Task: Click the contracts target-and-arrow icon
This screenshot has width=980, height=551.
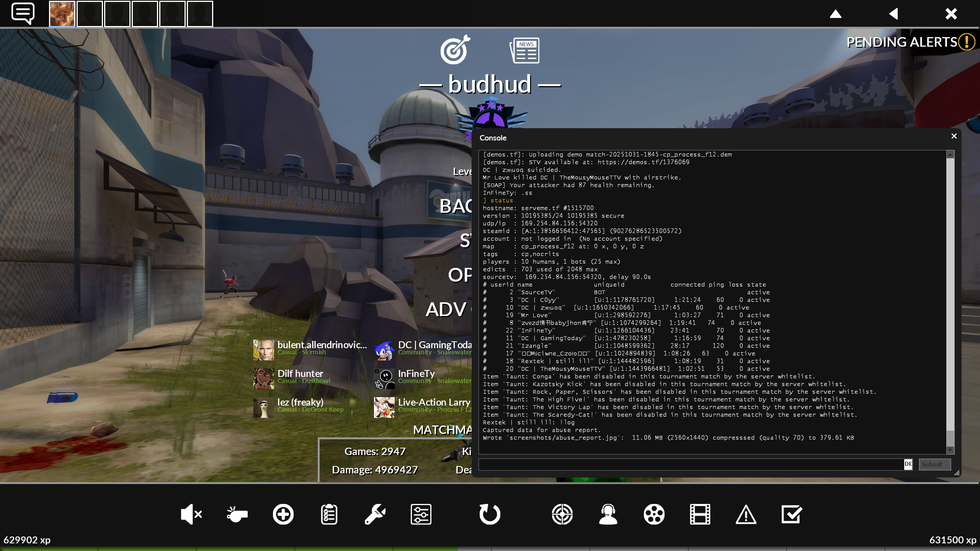Action: coord(455,50)
